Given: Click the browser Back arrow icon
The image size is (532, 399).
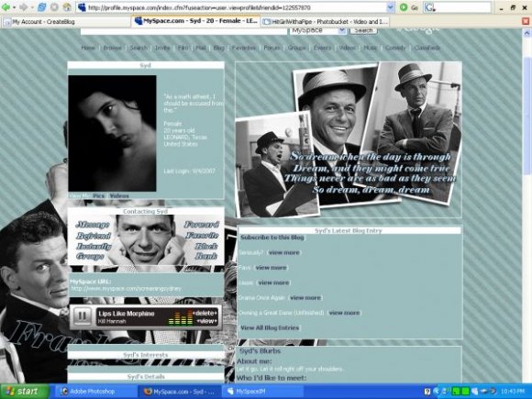Looking at the screenshot, I should click(x=6, y=7).
